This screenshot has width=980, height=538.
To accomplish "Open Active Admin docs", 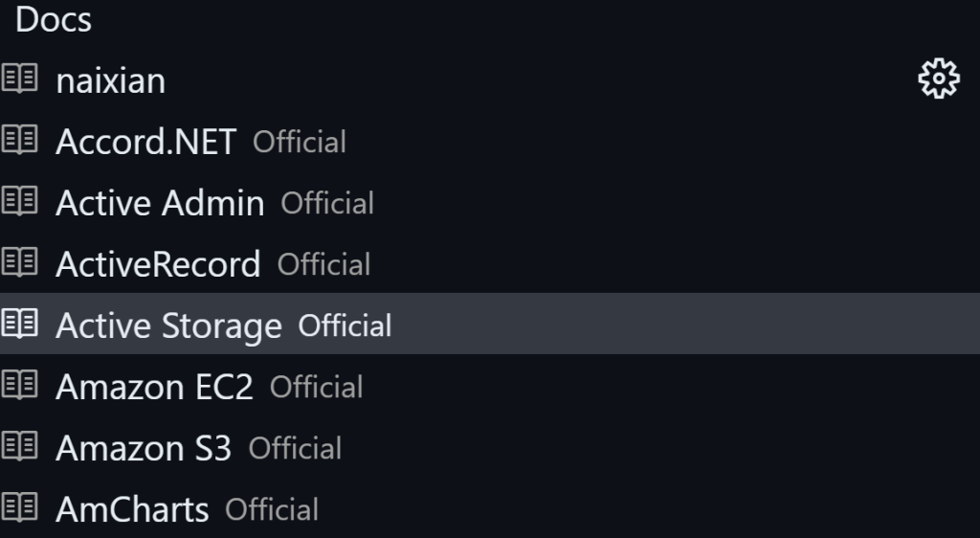I will (x=160, y=203).
